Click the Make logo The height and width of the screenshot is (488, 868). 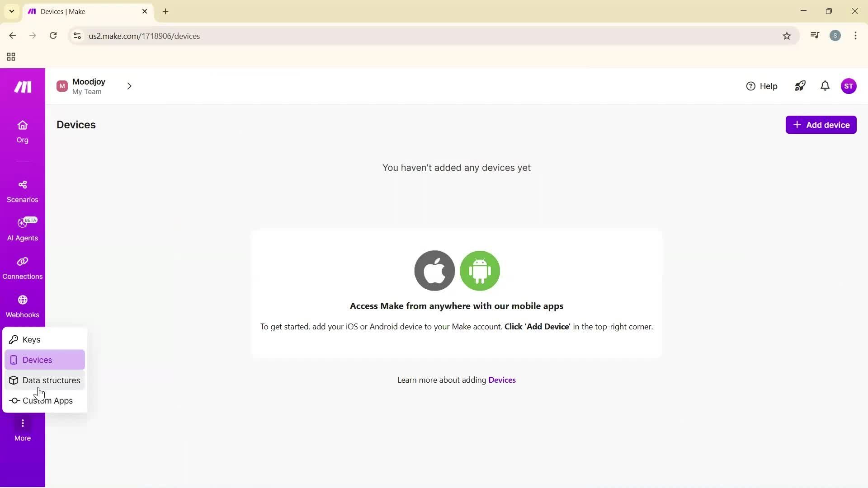pos(22,86)
